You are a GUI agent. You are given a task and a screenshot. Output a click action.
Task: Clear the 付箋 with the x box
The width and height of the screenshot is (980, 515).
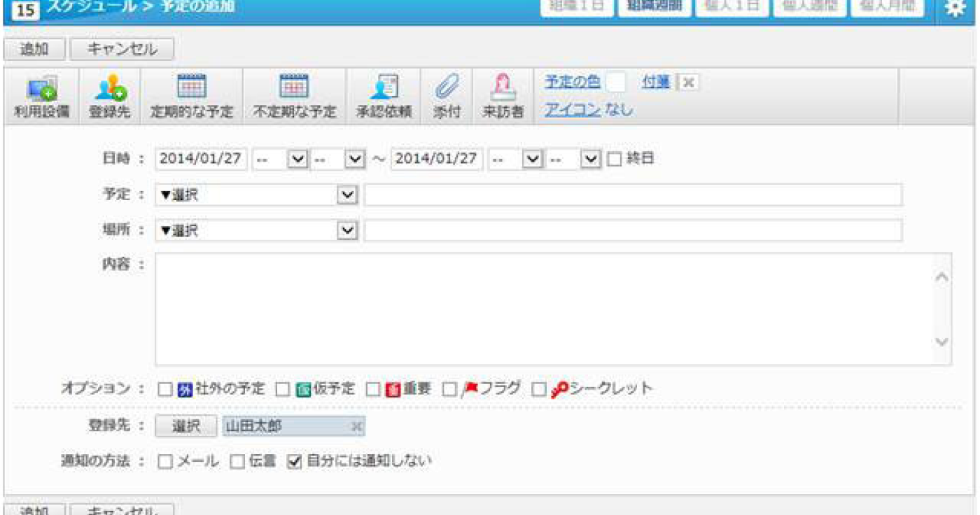coord(689,83)
